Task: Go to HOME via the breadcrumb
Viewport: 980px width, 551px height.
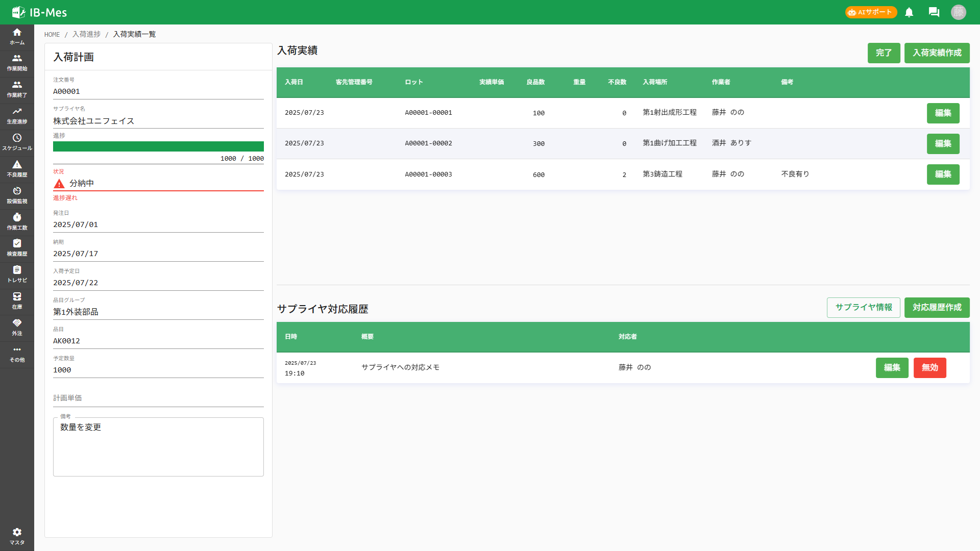Action: pos(52,34)
